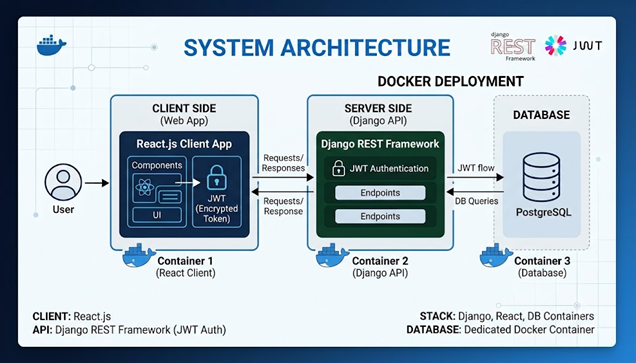Click the React.js Client App heading
Viewport: 636px width, 363px height.
pyautogui.click(x=184, y=144)
